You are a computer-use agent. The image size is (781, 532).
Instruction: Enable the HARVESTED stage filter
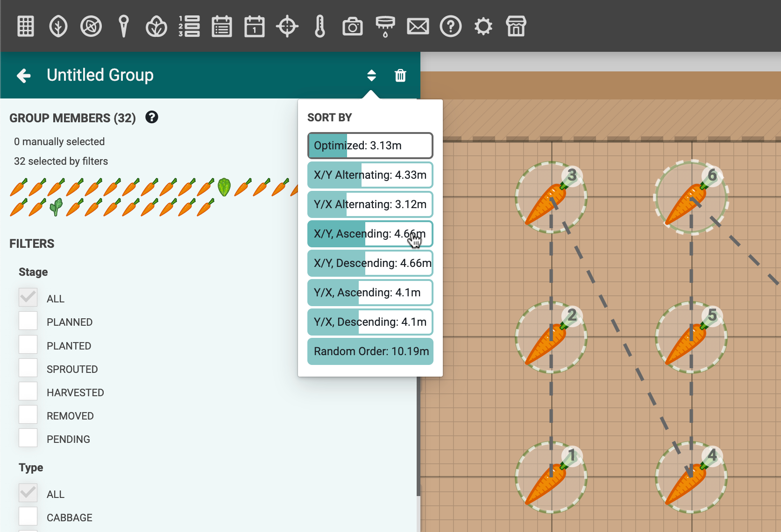(28, 392)
